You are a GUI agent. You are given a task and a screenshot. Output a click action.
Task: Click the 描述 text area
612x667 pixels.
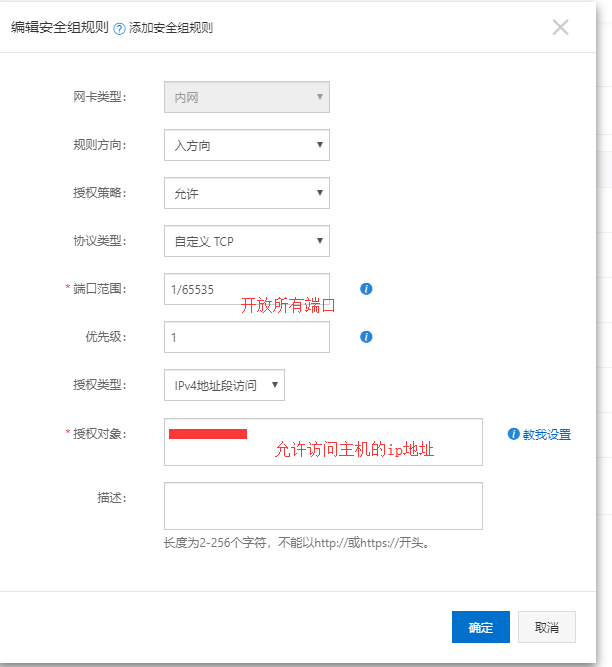click(323, 506)
